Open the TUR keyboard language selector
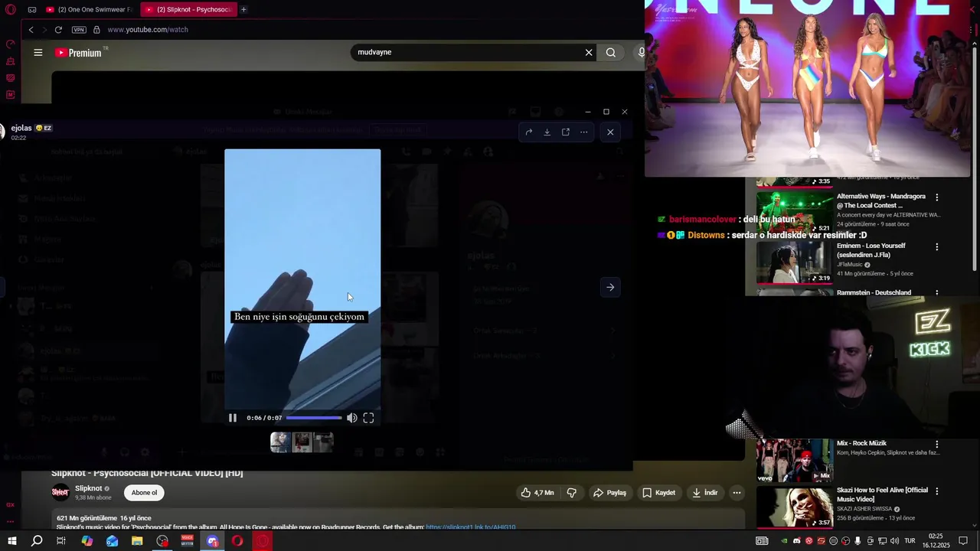980x551 pixels. 910,541
